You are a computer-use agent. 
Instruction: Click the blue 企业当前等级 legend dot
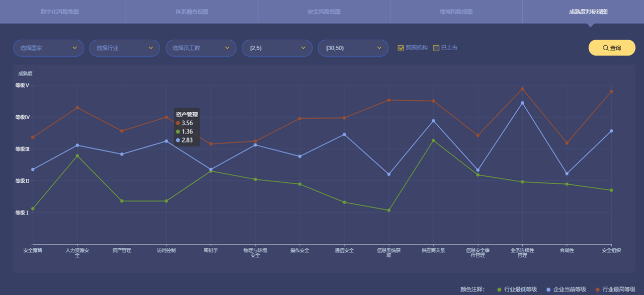click(x=549, y=290)
